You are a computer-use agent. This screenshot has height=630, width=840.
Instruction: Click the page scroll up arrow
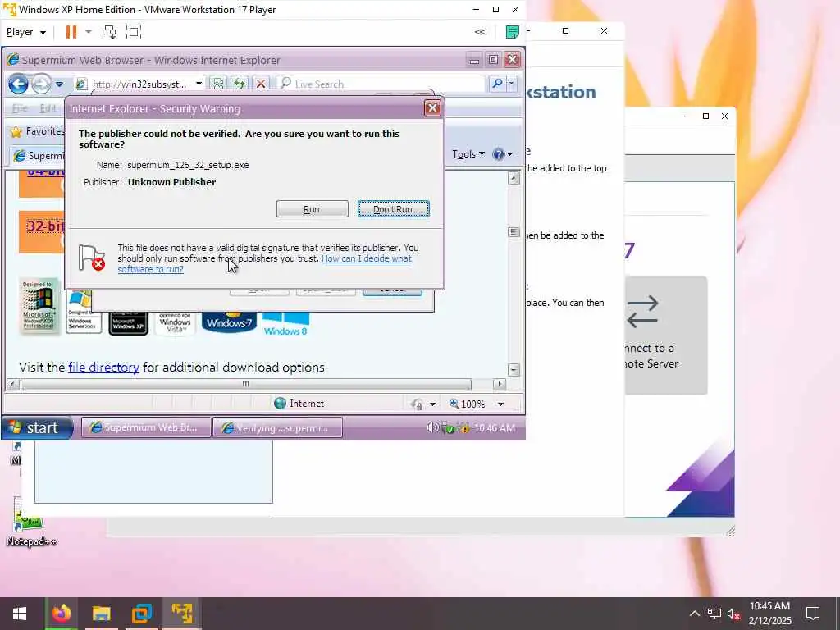coord(514,178)
